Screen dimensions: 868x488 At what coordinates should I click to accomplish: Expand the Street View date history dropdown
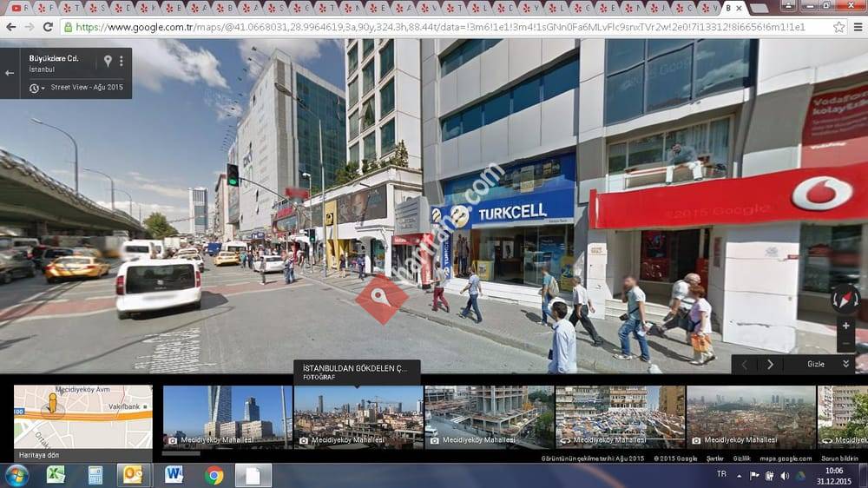[35, 88]
